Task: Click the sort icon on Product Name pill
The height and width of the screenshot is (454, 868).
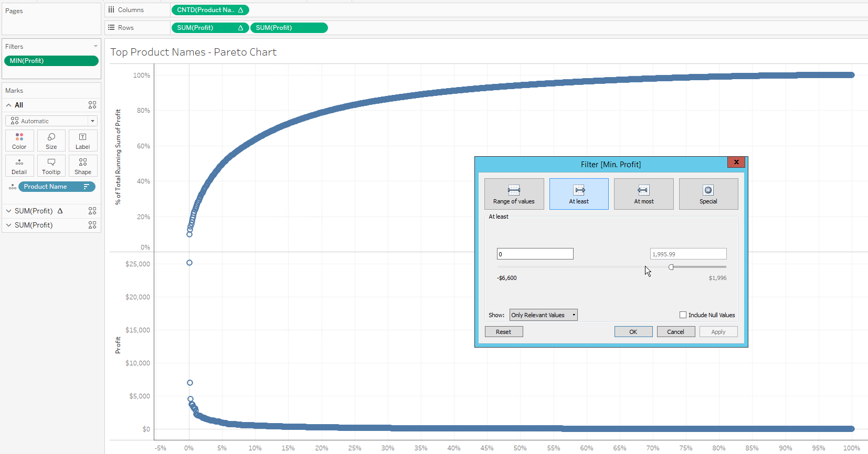Action: (x=87, y=187)
